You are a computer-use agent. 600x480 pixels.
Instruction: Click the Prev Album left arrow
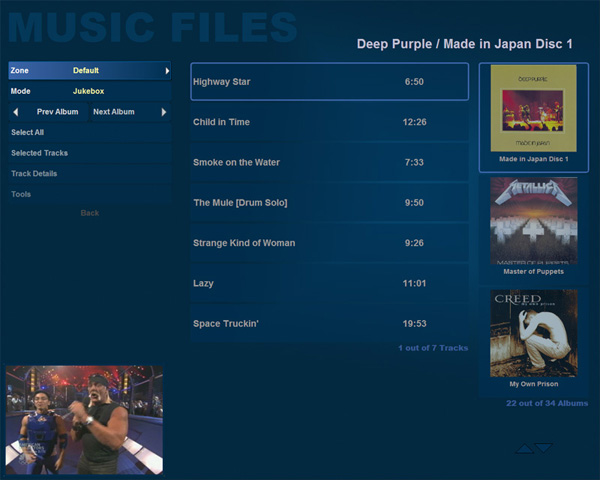coord(16,112)
